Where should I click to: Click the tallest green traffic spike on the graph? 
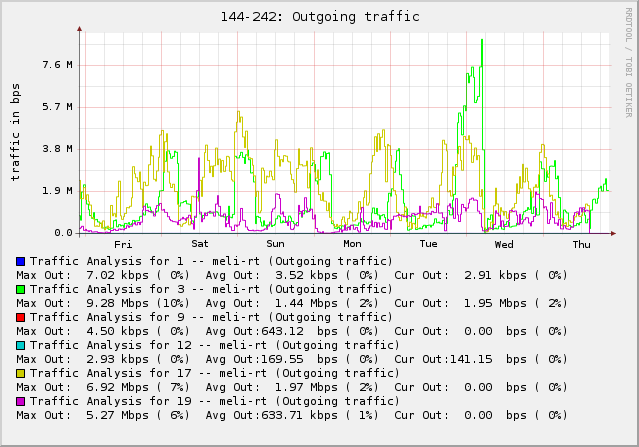click(482, 42)
